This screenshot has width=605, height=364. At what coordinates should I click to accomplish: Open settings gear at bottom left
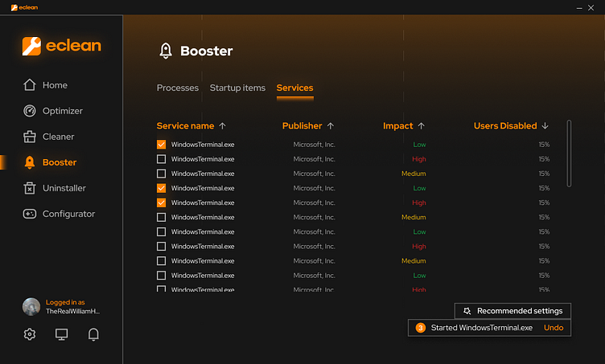(x=30, y=334)
